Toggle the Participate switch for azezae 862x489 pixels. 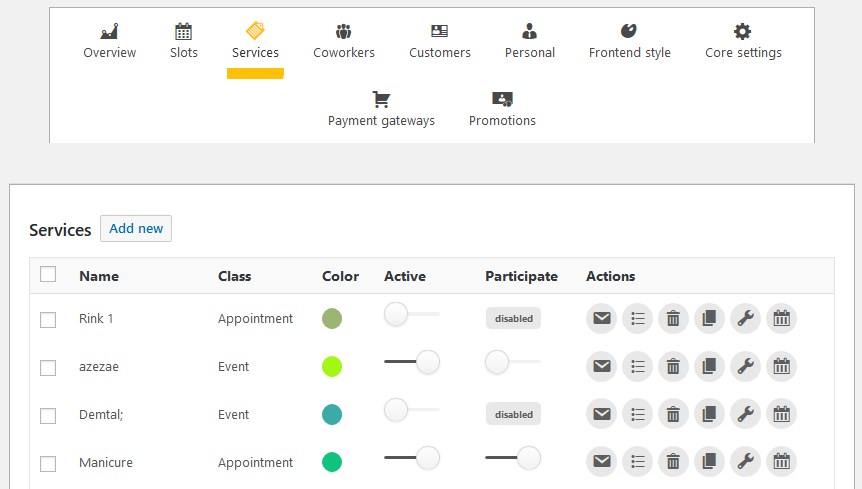pyautogui.click(x=512, y=362)
